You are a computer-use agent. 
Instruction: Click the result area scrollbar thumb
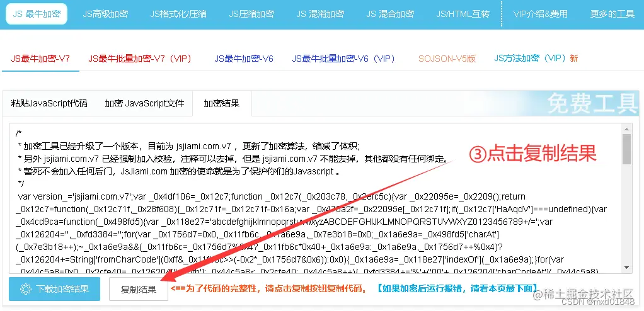(x=626, y=150)
